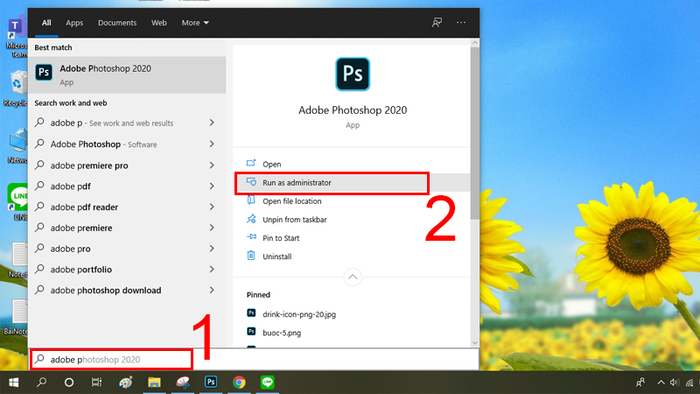Choose Open file location
The image size is (700, 394).
[292, 201]
